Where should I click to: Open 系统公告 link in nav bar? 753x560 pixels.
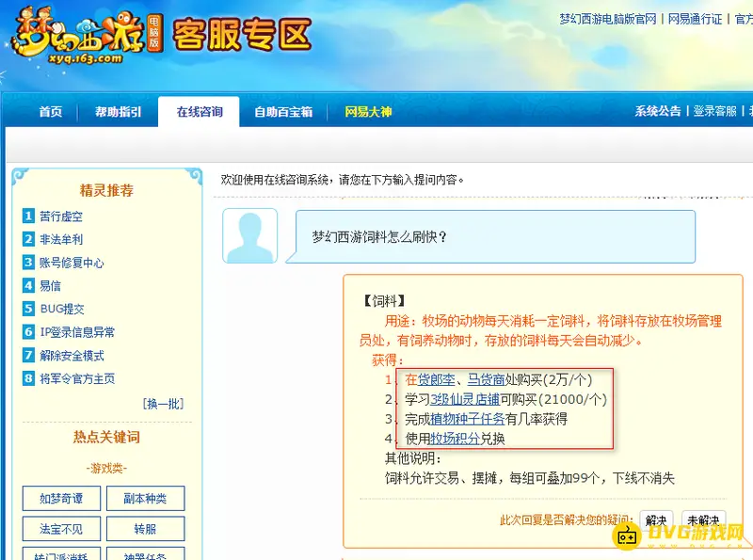(x=658, y=111)
